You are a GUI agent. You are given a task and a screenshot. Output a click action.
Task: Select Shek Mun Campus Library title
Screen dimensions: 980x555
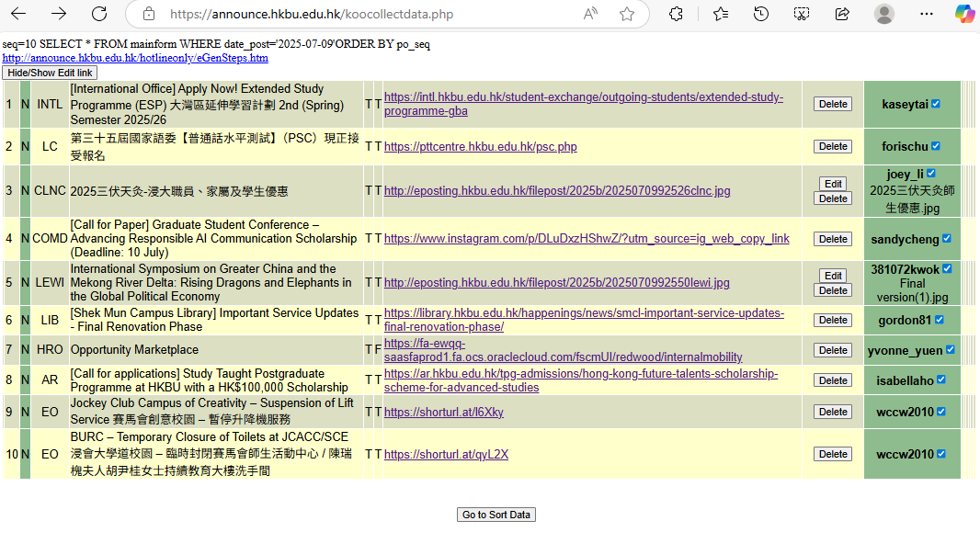pyautogui.click(x=214, y=320)
